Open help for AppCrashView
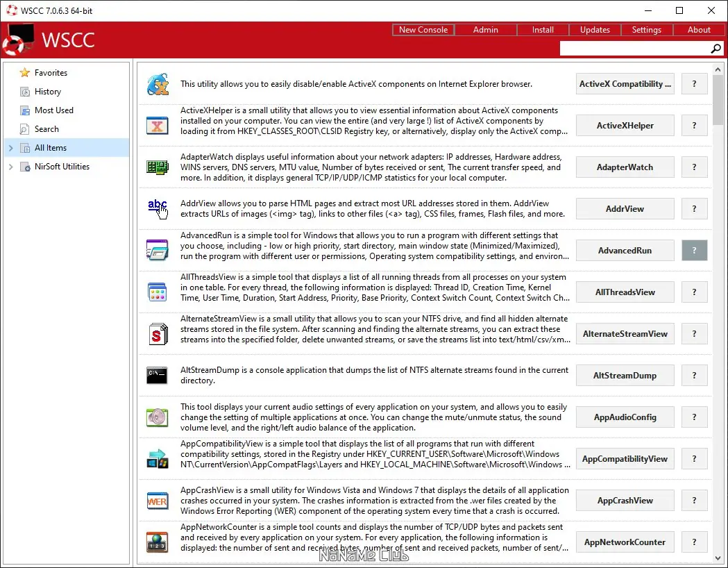This screenshot has width=728, height=568. click(694, 501)
